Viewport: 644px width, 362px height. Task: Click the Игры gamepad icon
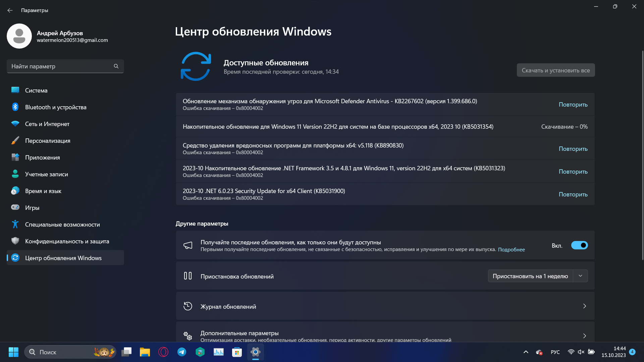pos(15,207)
